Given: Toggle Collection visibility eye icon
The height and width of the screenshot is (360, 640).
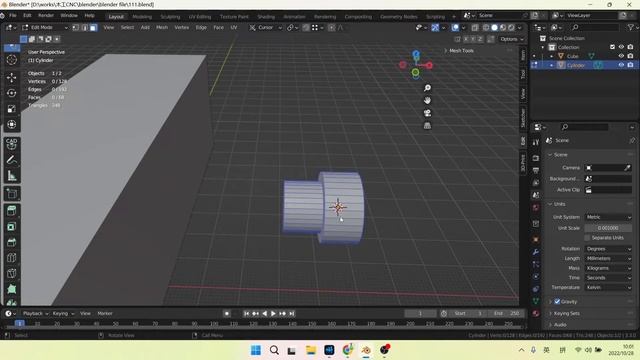Looking at the screenshot, I should coord(621,47).
